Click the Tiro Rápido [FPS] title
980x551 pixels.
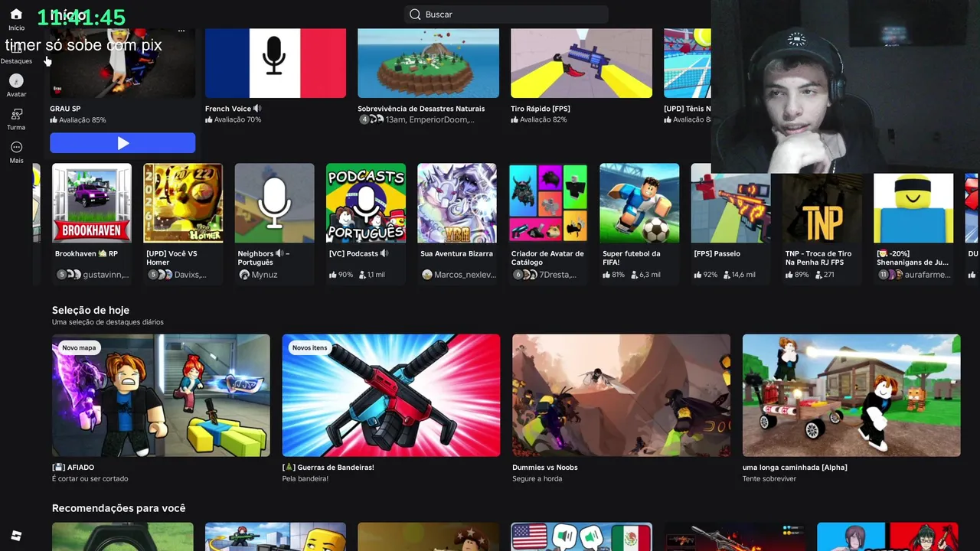point(541,109)
